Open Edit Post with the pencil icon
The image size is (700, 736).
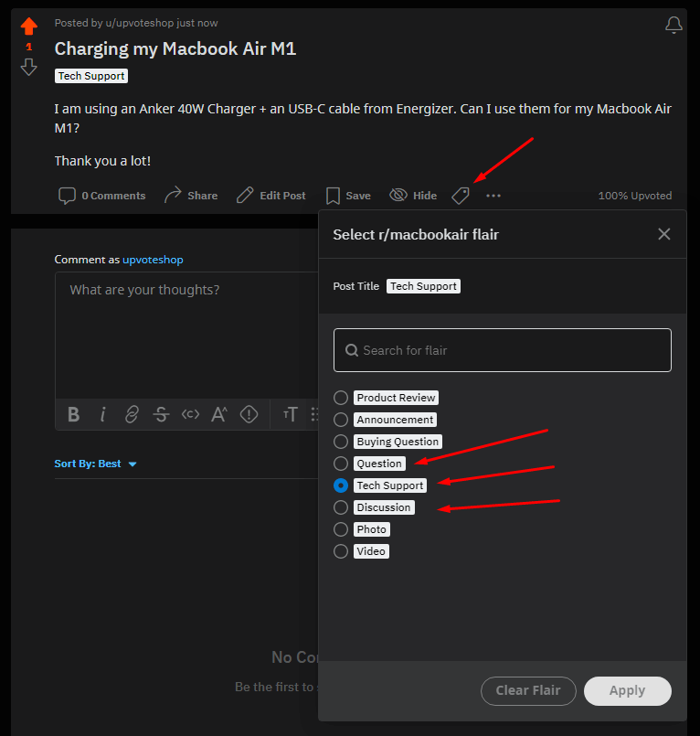270,195
